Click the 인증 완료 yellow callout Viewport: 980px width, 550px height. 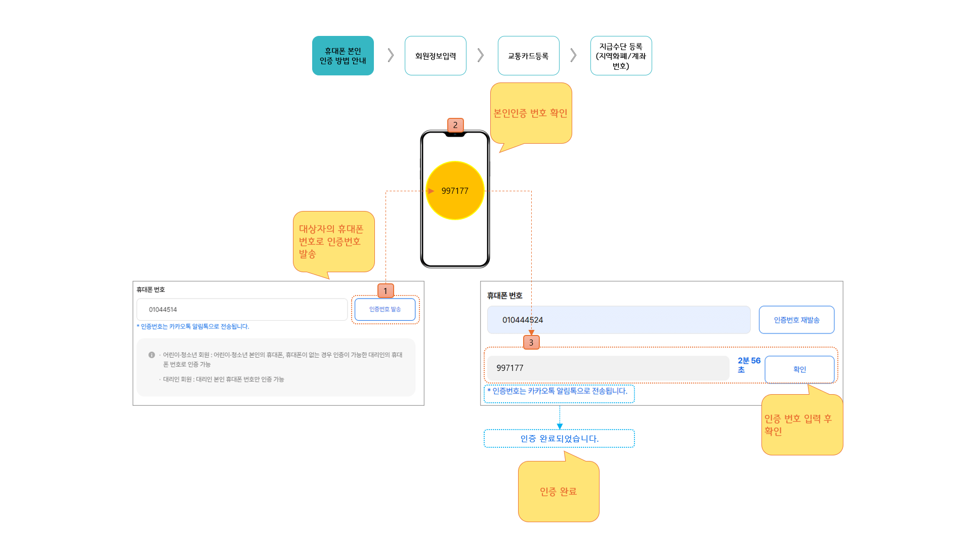coord(558,491)
